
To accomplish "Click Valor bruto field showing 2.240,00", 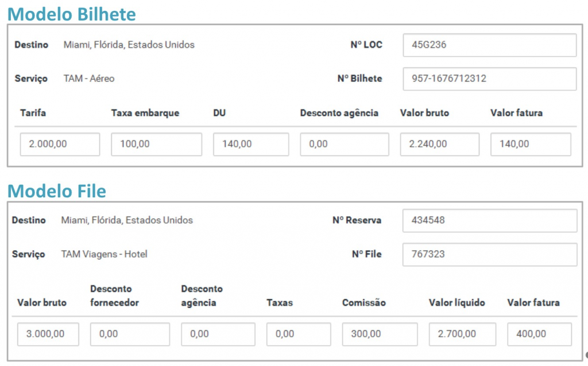I will [439, 144].
